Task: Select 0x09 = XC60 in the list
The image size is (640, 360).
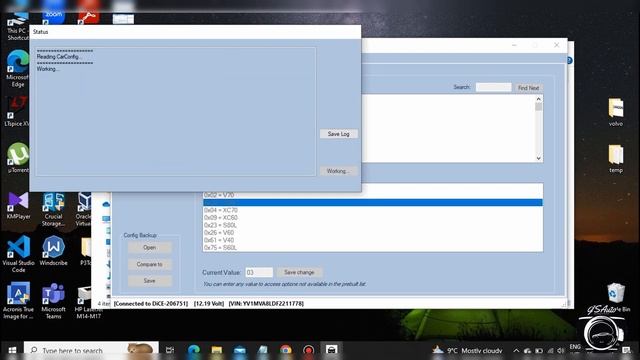Action: coord(373,218)
